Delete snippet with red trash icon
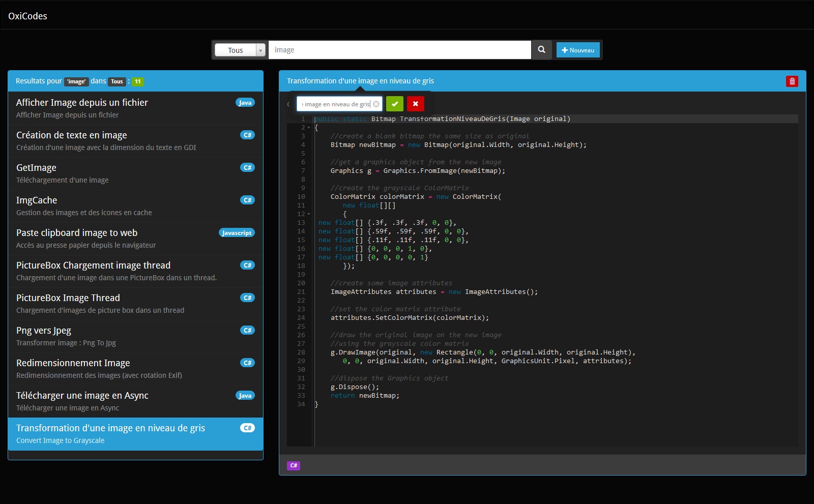 coord(792,81)
